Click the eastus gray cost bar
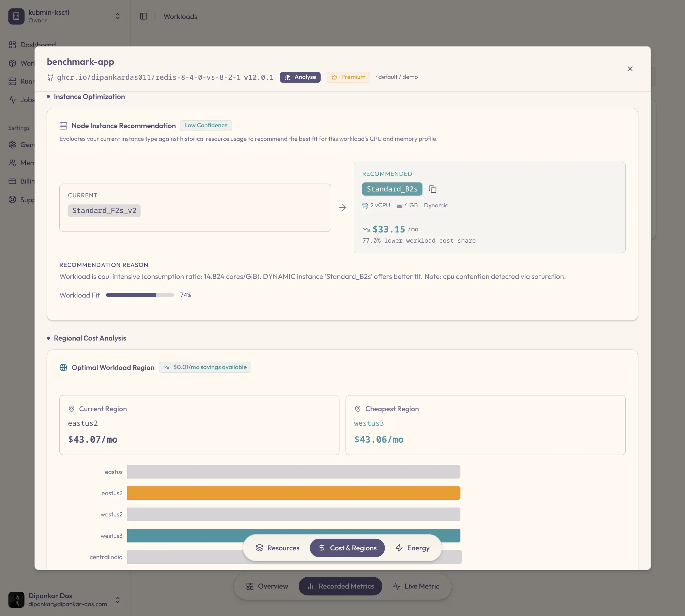Screen dimensions: 685x616 pyautogui.click(x=293, y=472)
